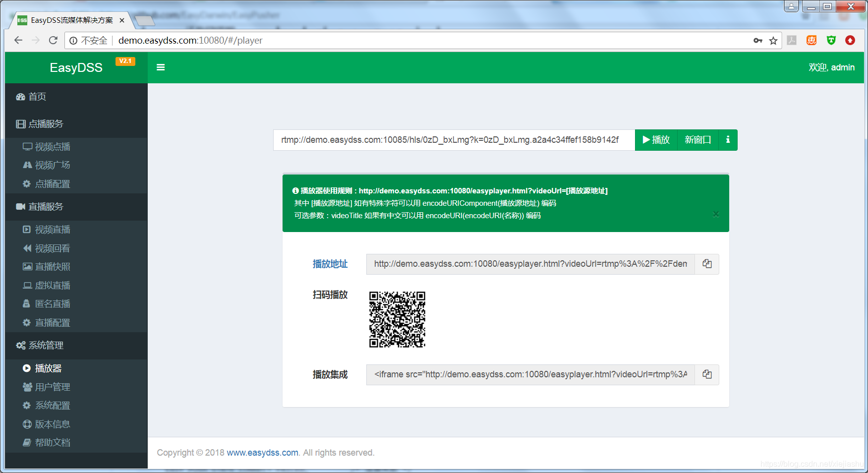Click the QR code image for 扫码播放

(x=397, y=319)
